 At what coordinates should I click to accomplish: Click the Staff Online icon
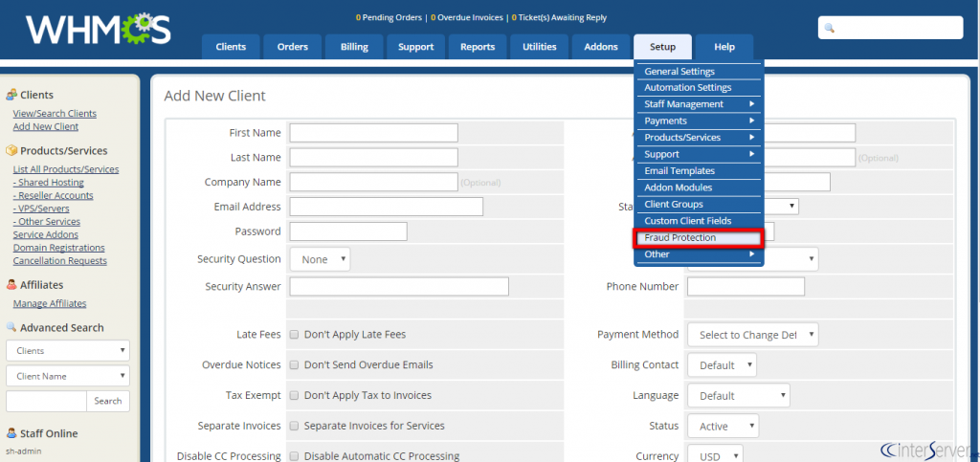pos(11,433)
